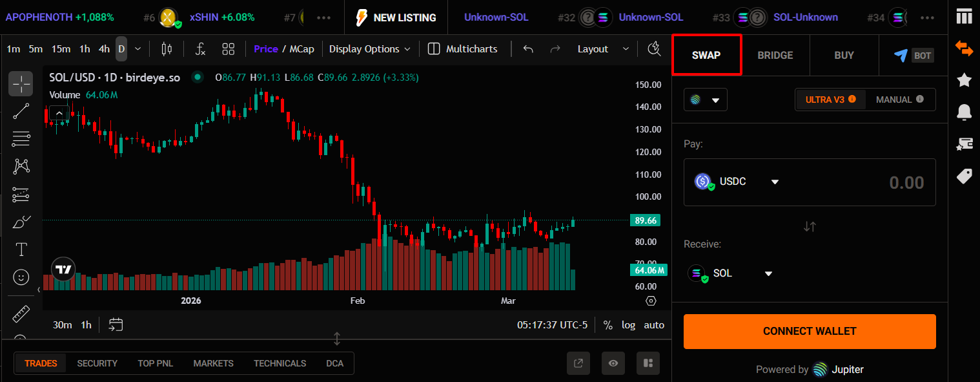Click the CONNECT WALLET button

tap(810, 331)
